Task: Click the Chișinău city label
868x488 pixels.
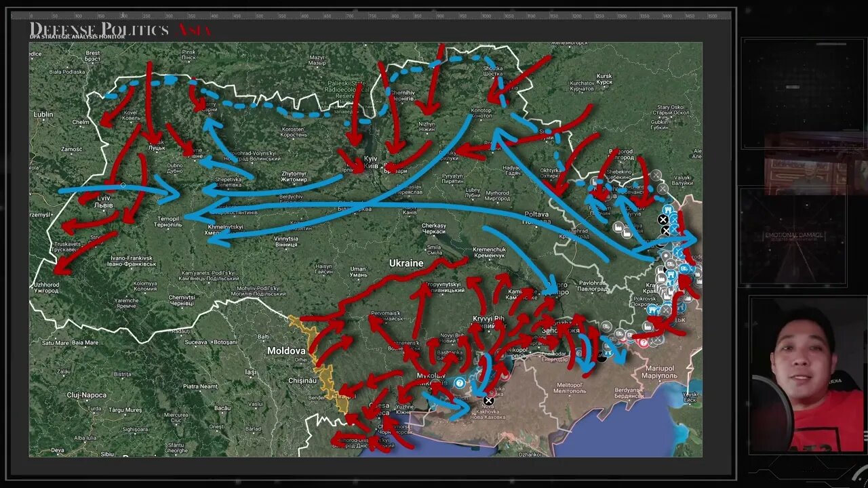Action: point(303,380)
